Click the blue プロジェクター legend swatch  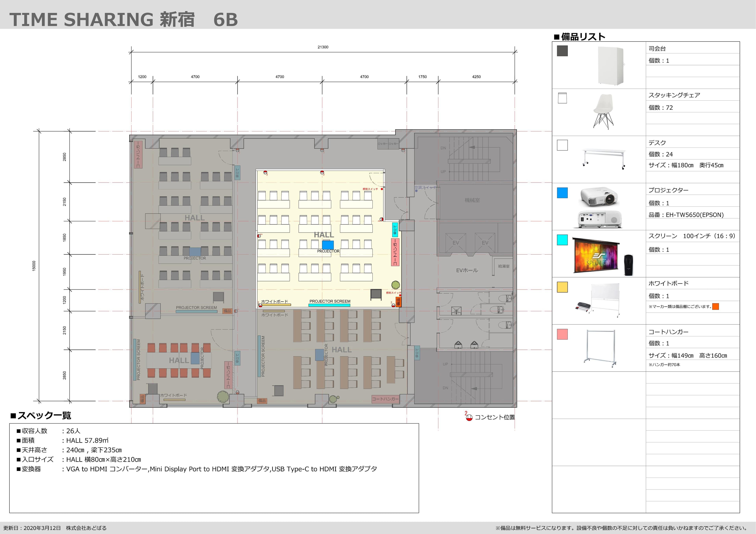[562, 193]
